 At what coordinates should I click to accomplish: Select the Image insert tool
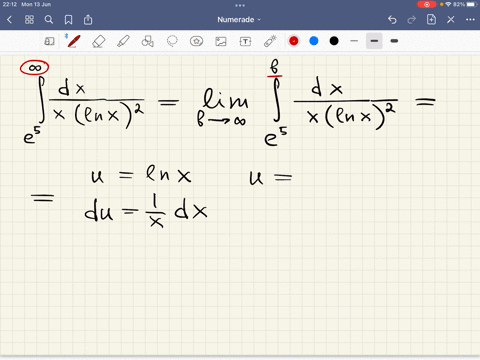coord(221,41)
